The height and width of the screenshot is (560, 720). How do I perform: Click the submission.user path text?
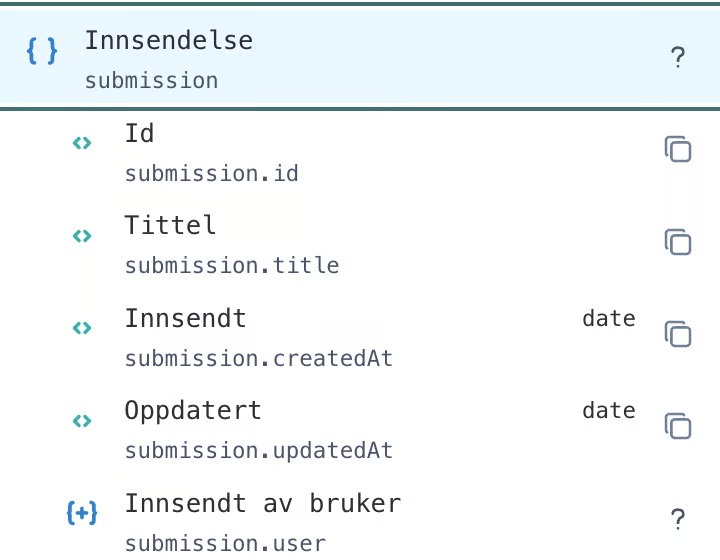tap(225, 544)
